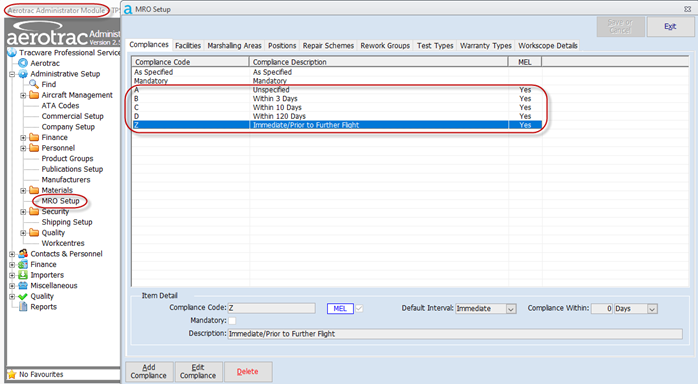Click the Edit Compliance button

tap(198, 372)
